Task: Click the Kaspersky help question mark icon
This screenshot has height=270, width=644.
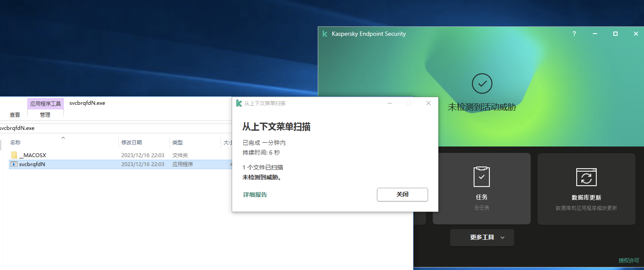Action: pos(574,34)
